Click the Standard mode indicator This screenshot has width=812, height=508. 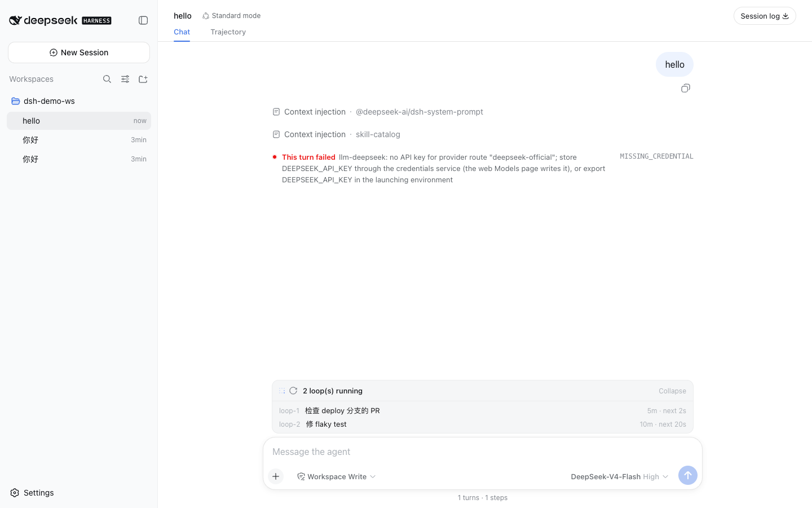232,16
